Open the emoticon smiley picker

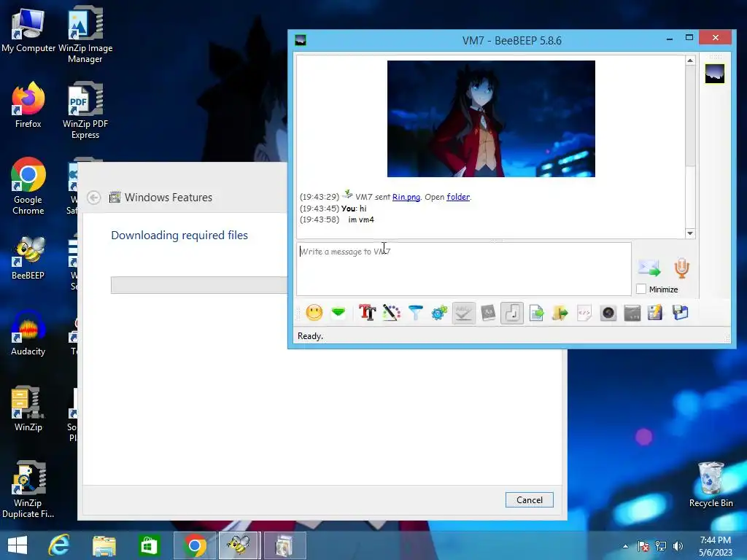(314, 313)
